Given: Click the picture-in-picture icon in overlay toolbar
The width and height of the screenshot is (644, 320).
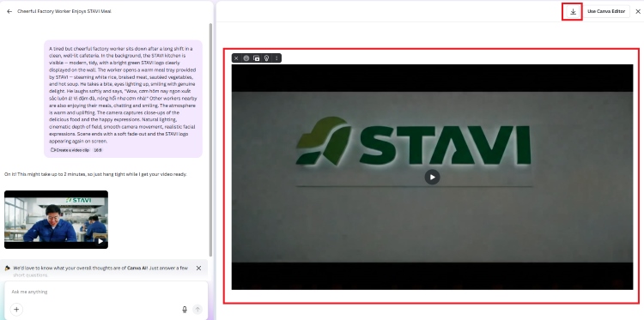Looking at the screenshot, I should [256, 58].
